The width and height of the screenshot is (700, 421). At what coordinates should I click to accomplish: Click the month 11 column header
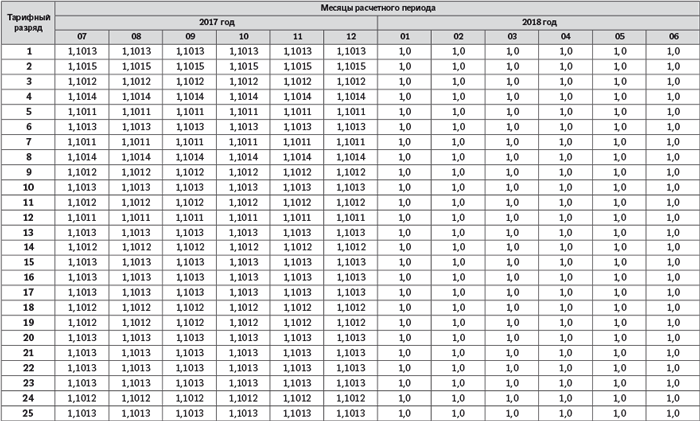[x=297, y=36]
